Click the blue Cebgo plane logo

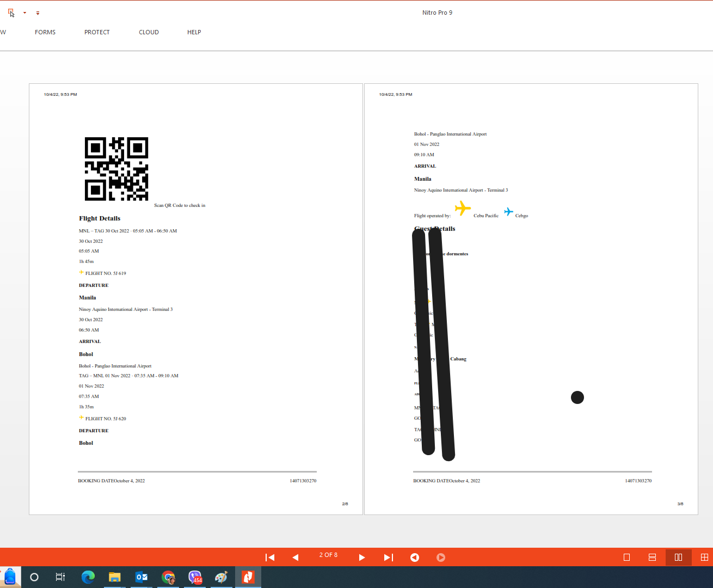pos(508,211)
